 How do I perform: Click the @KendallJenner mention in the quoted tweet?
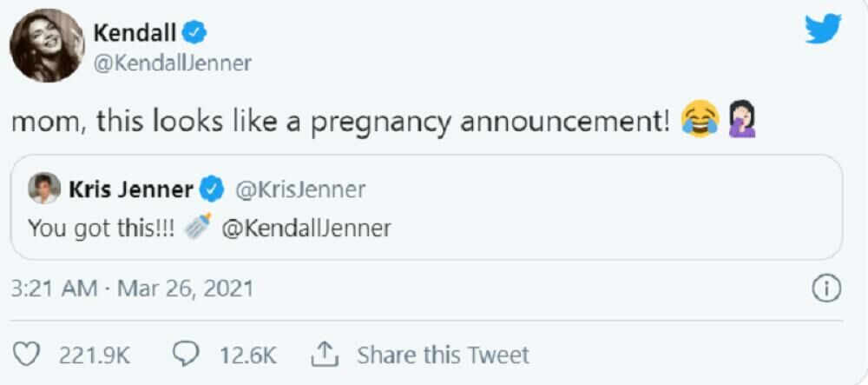click(306, 229)
